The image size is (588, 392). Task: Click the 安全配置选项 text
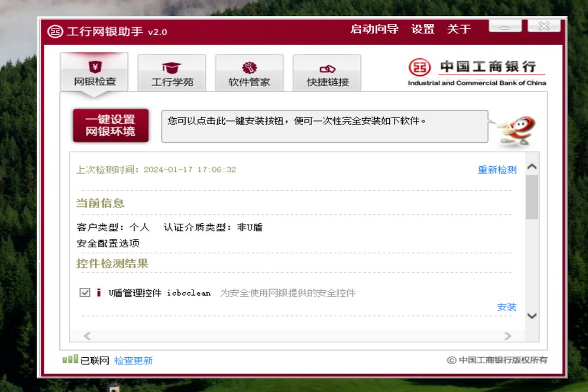[x=108, y=243]
